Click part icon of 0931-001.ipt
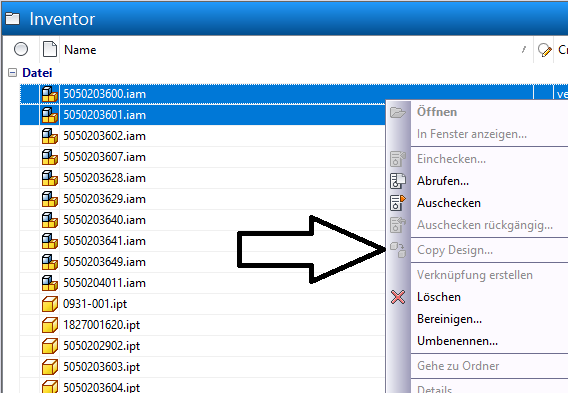 pyautogui.click(x=50, y=304)
